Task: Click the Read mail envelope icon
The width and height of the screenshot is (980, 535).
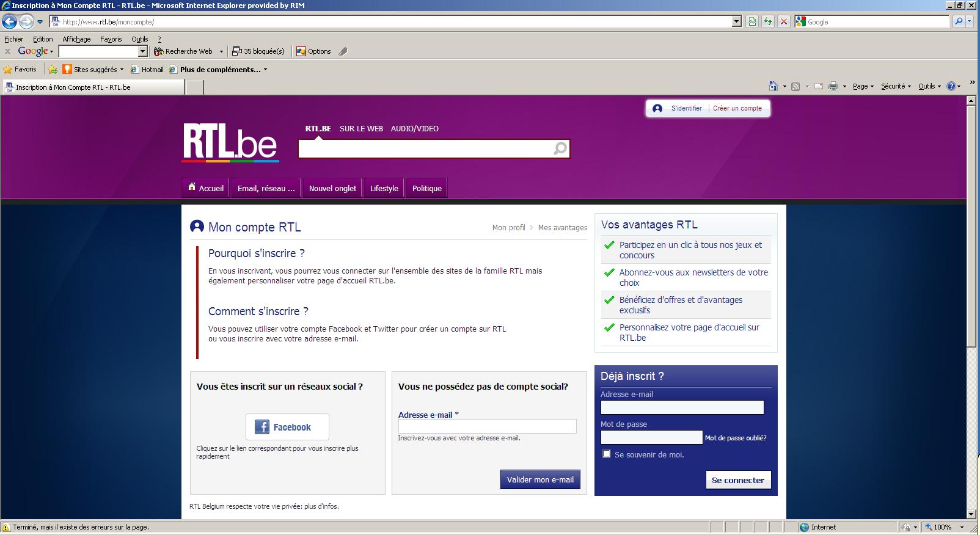Action: pos(819,86)
